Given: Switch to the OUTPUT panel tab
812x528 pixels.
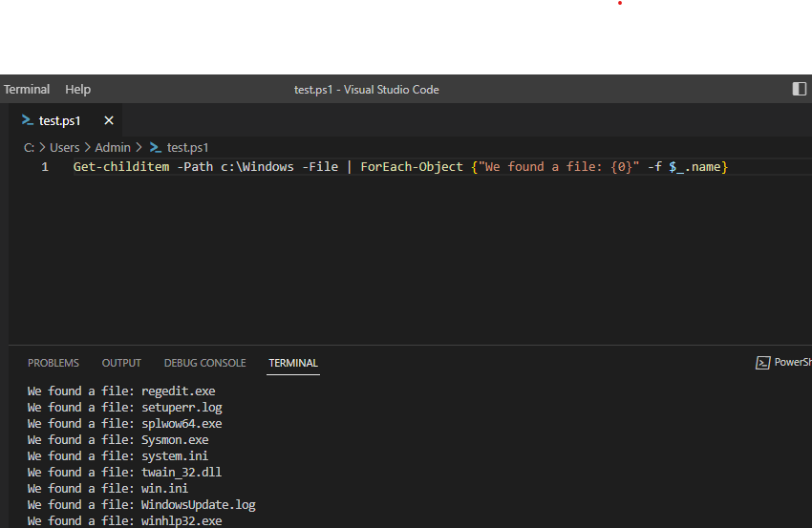Looking at the screenshot, I should point(121,363).
